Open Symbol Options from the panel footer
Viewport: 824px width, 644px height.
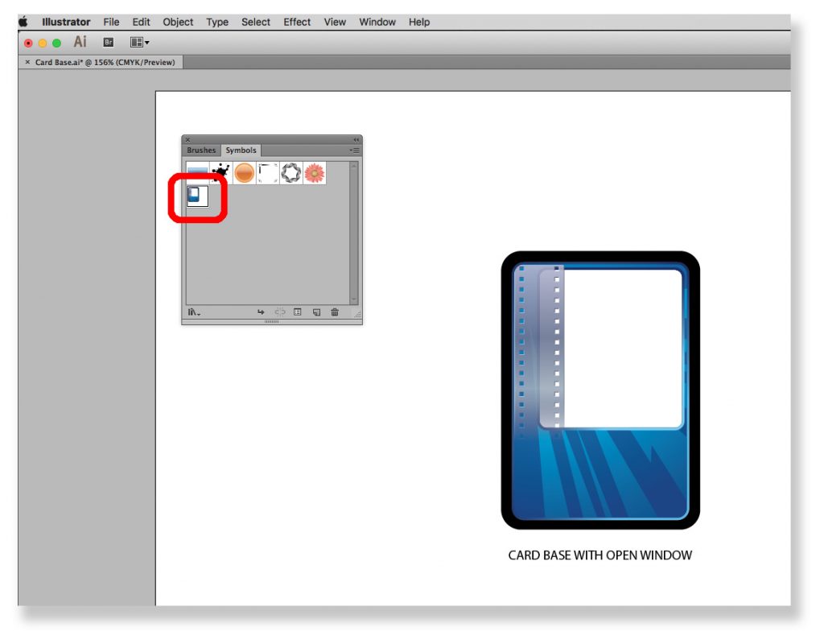298,312
